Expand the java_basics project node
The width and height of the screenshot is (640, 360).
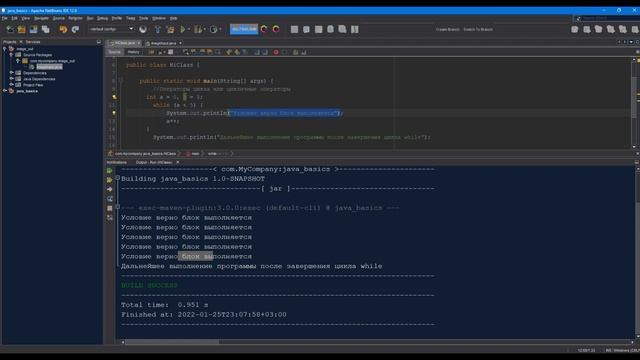5,91
